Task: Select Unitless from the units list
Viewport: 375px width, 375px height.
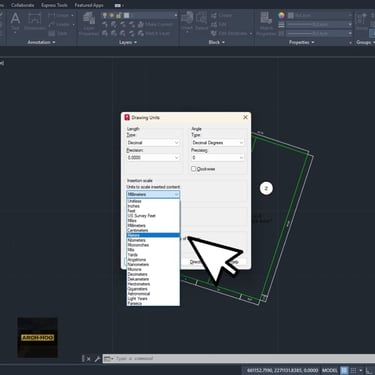Action: click(x=153, y=201)
